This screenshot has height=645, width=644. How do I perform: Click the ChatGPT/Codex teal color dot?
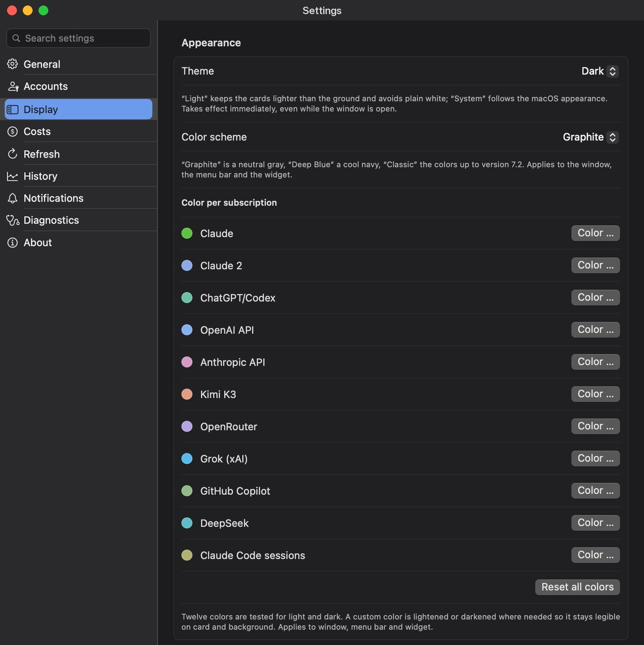(x=187, y=298)
